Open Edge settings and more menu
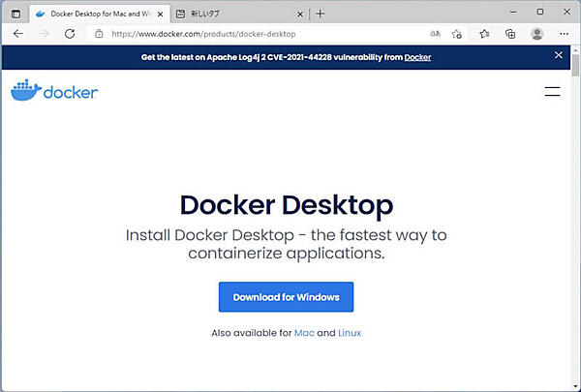581x392 pixels. click(x=564, y=33)
